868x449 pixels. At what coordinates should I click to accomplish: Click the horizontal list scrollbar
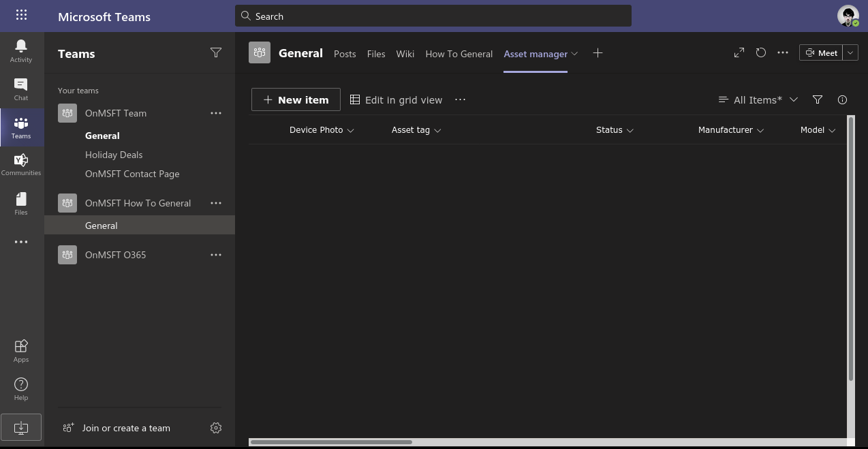tap(331, 442)
